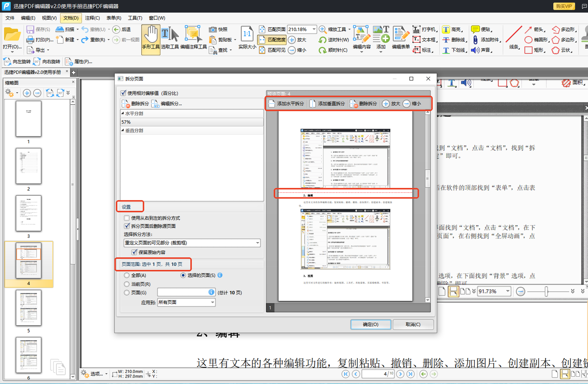Confirm with the 确定(O) button

pos(371,324)
